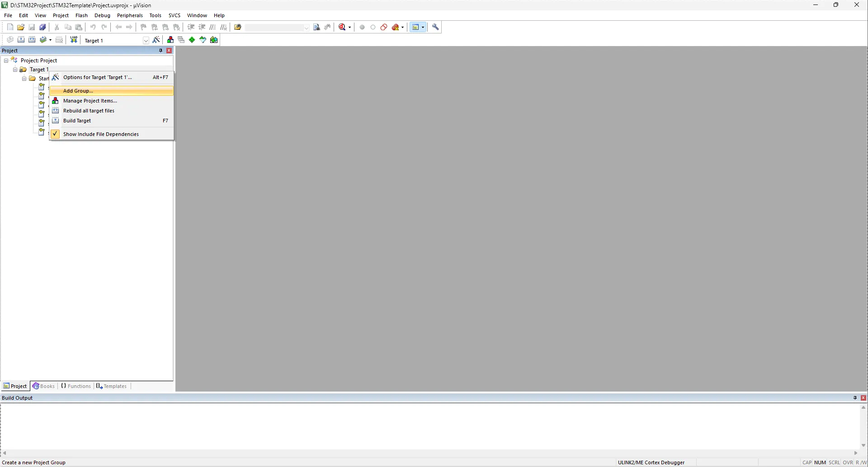
Task: Select the Project: Project root label
Action: [x=39, y=61]
